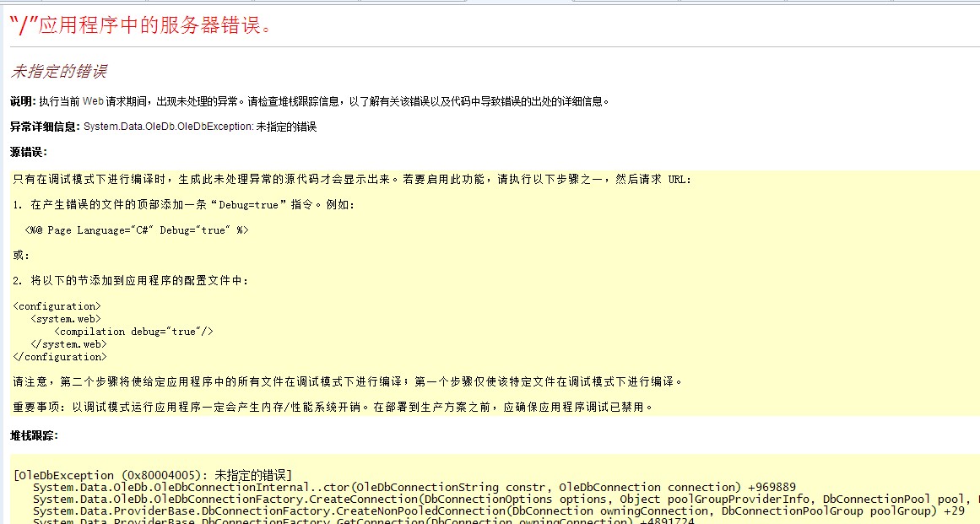The width and height of the screenshot is (980, 524).
Task: Click the step 2 configuration file instruction
Action: click(131, 281)
